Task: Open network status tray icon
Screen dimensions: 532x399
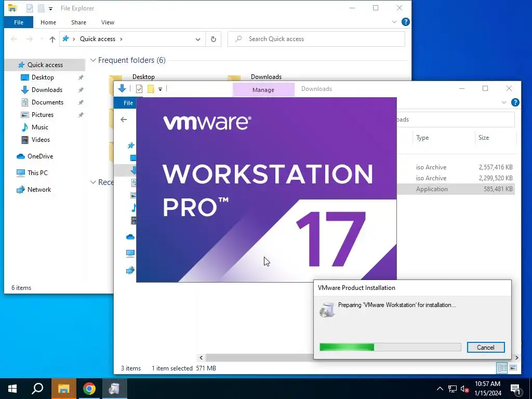Action: point(453,389)
